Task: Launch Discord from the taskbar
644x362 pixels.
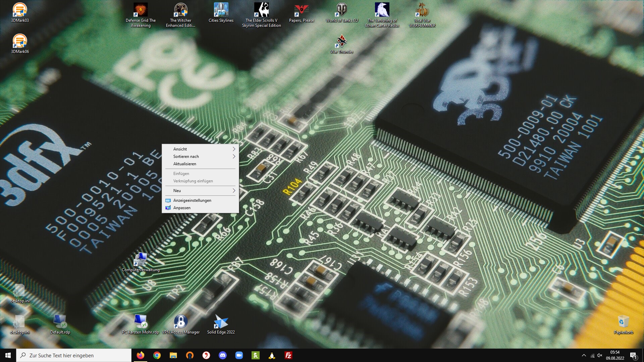Action: click(x=223, y=355)
